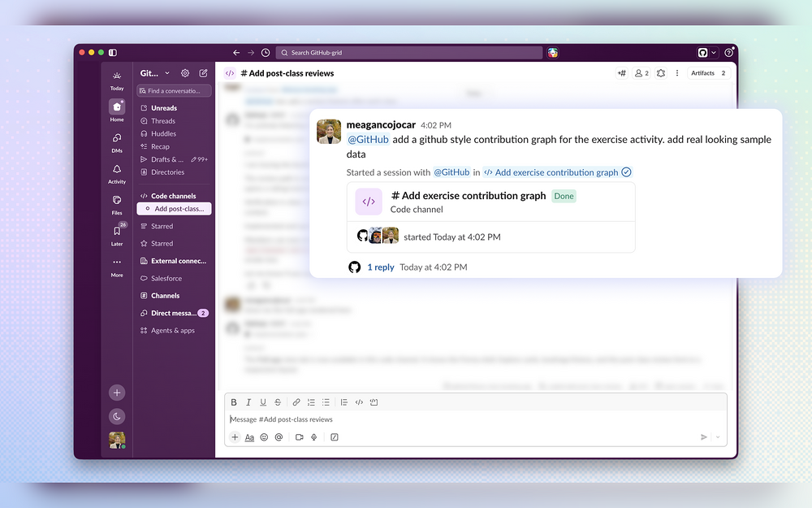Open the Today view
The width and height of the screenshot is (812, 508).
(x=117, y=80)
